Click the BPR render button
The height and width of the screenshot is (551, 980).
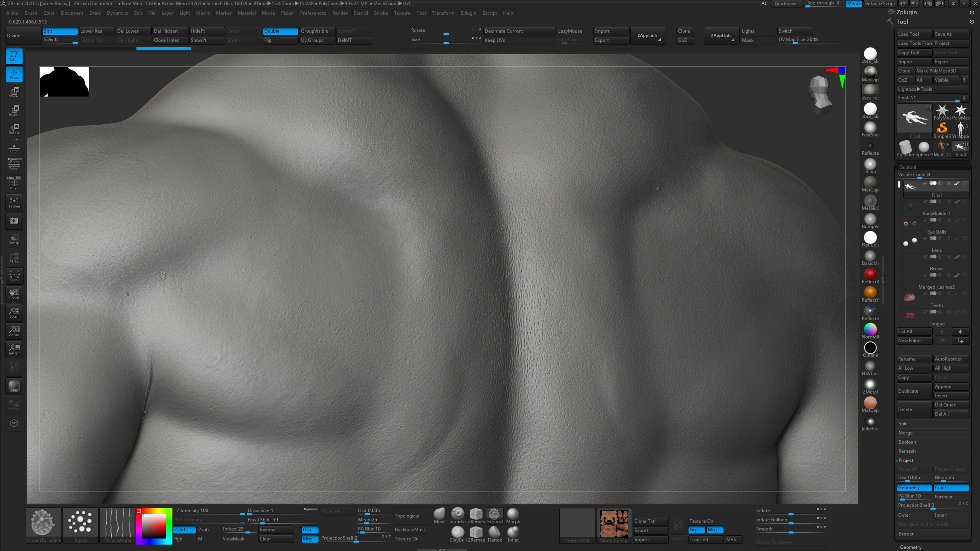point(14,386)
